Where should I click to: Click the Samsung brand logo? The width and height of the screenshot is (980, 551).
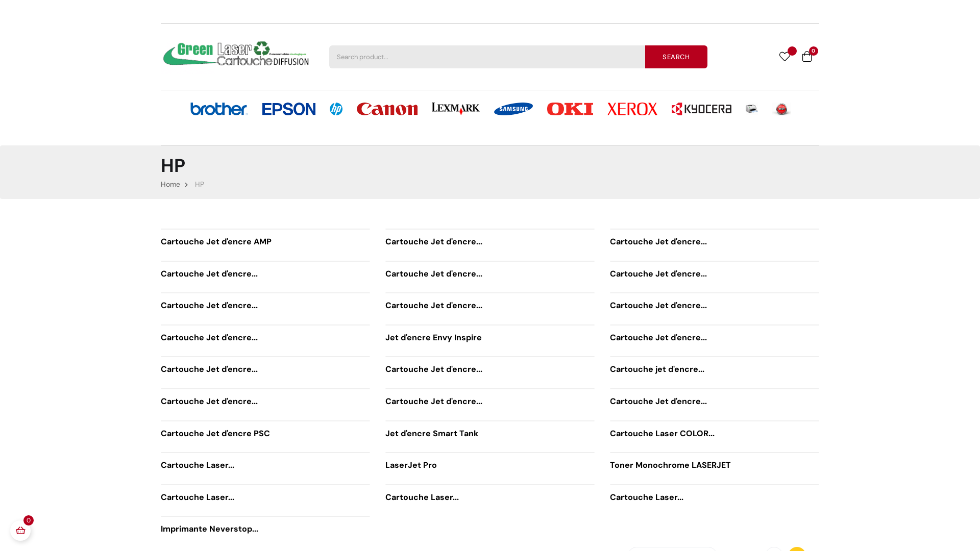(513, 109)
